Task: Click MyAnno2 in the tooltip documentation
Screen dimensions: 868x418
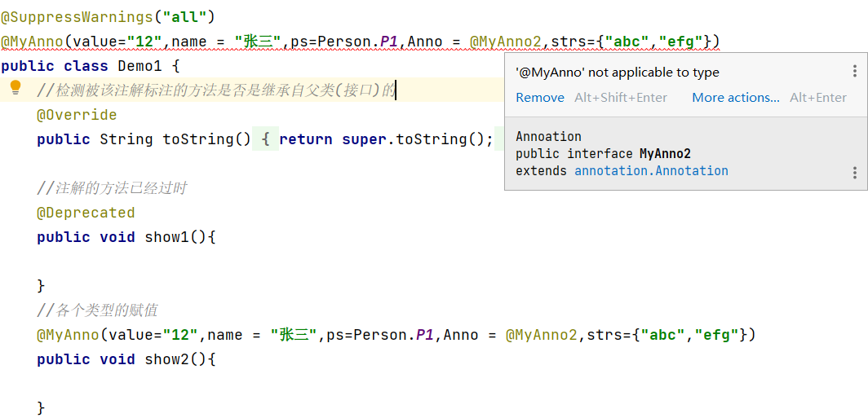Action: (x=665, y=154)
